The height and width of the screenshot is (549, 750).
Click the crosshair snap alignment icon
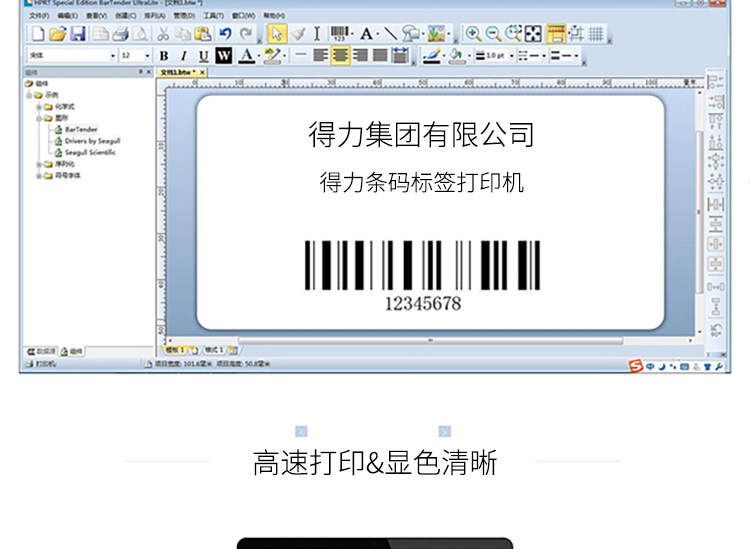coord(576,33)
